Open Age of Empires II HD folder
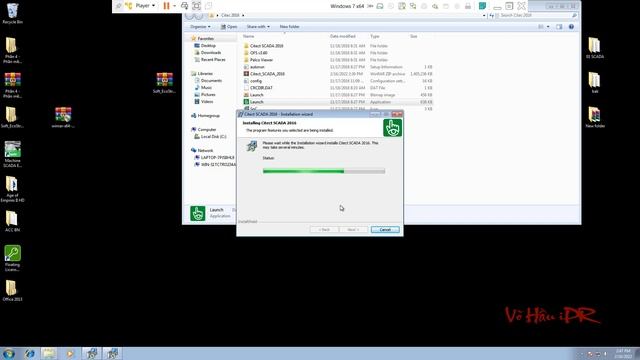This screenshot has height=360, width=640. point(12,189)
